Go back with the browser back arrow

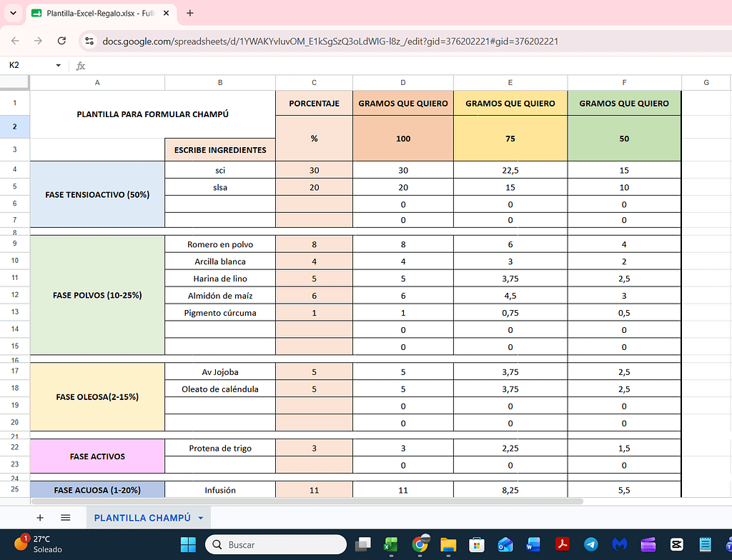15,41
